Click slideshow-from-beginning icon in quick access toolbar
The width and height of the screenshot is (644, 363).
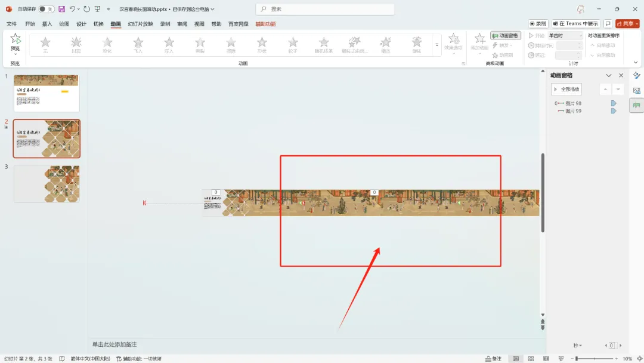point(97,9)
